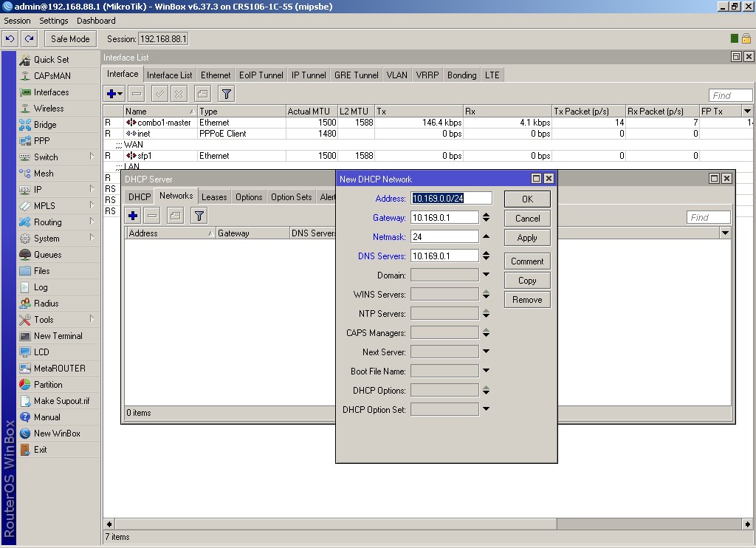Collapse the Netmask field arrow
The width and height of the screenshot is (756, 548).
pyautogui.click(x=486, y=237)
